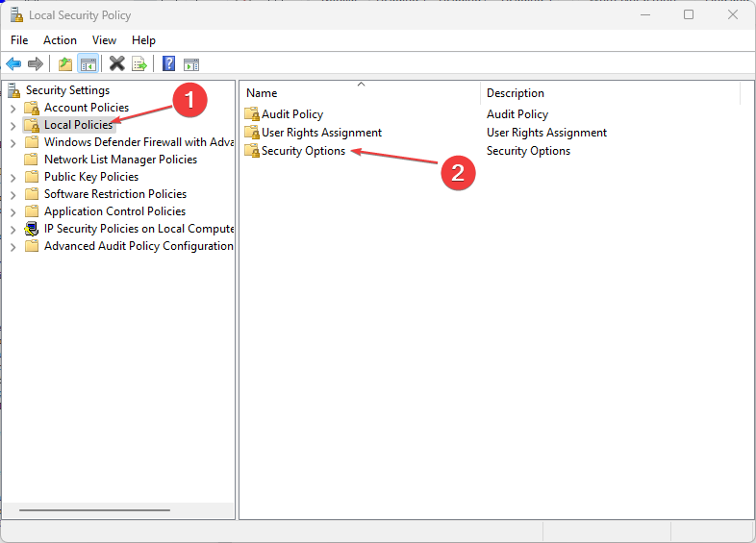Select Security Settings root label
Screen dimensions: 756x543
pos(67,90)
